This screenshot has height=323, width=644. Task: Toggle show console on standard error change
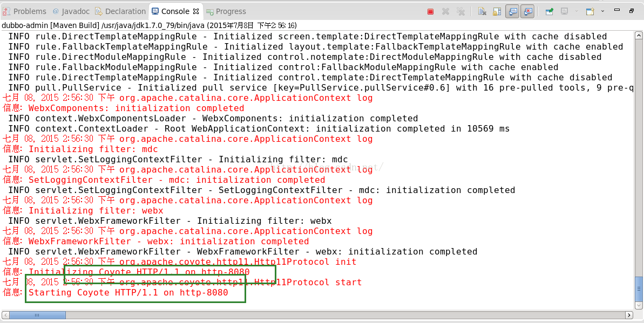tap(527, 12)
